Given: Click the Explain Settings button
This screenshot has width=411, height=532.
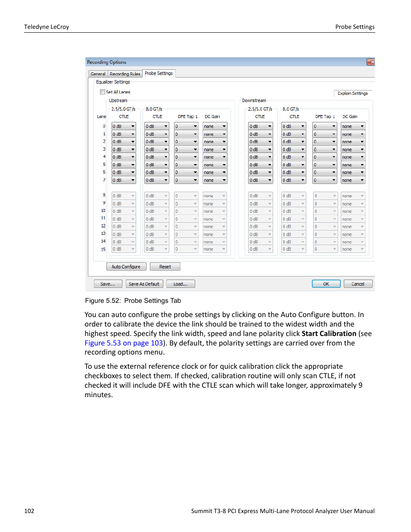Looking at the screenshot, I should pos(352,93).
